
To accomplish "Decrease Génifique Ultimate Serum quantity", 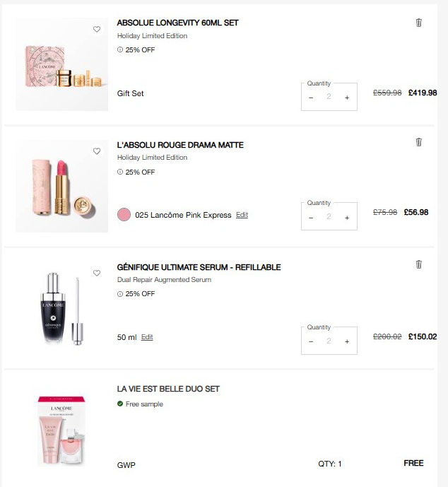I will tap(311, 341).
